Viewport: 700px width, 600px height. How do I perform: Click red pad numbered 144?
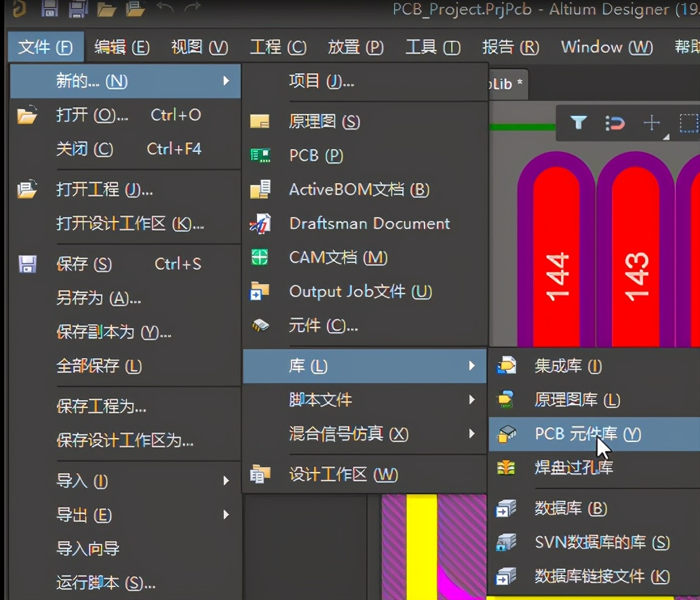pos(557,257)
